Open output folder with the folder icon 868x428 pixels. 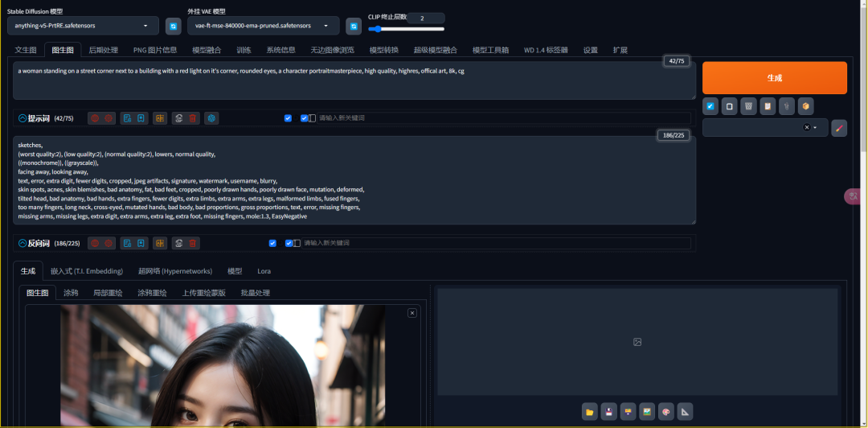click(590, 412)
